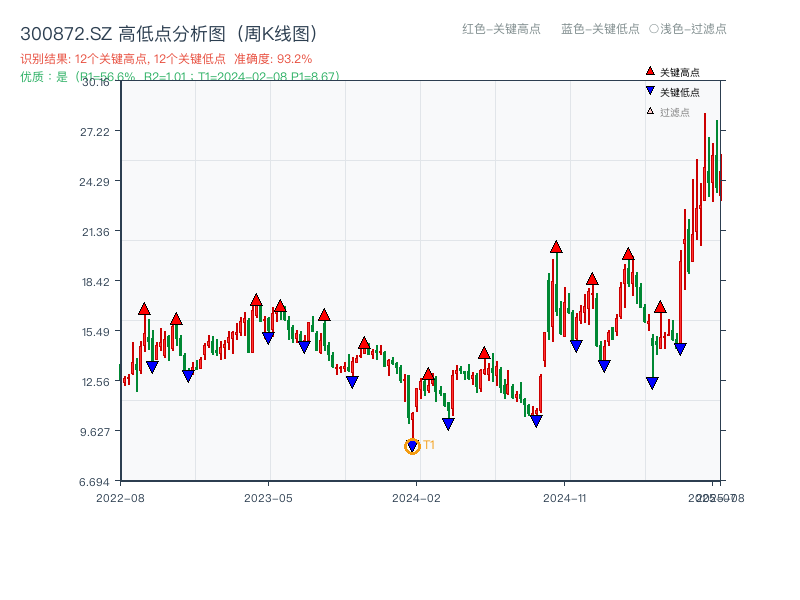Click the 18.42 y-axis label

(x=96, y=282)
